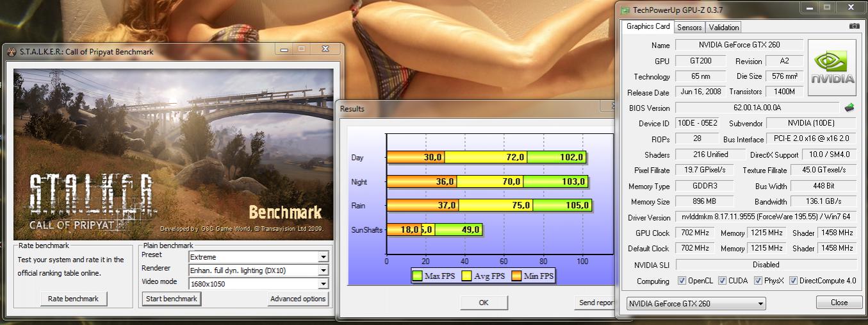
Task: Toggle the OpenCL checkbox
Action: click(682, 281)
